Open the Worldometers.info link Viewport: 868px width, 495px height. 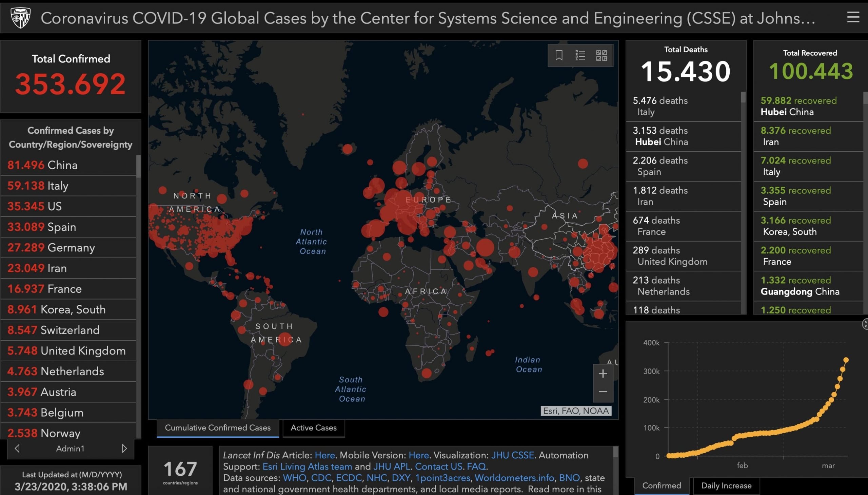[514, 478]
